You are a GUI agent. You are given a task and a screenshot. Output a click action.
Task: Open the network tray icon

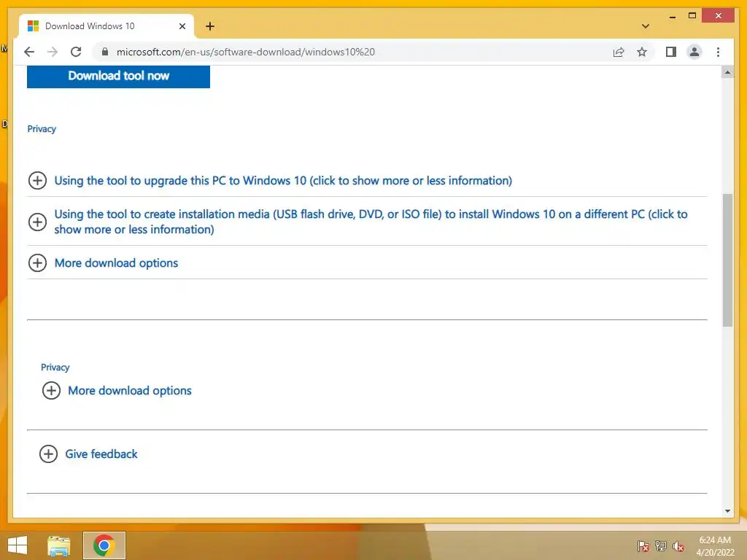tap(661, 546)
